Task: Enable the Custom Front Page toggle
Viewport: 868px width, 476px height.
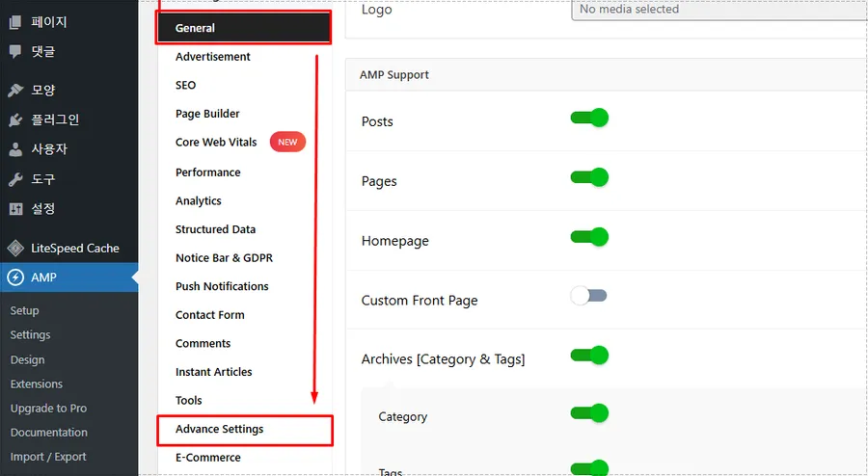Action: point(588,296)
